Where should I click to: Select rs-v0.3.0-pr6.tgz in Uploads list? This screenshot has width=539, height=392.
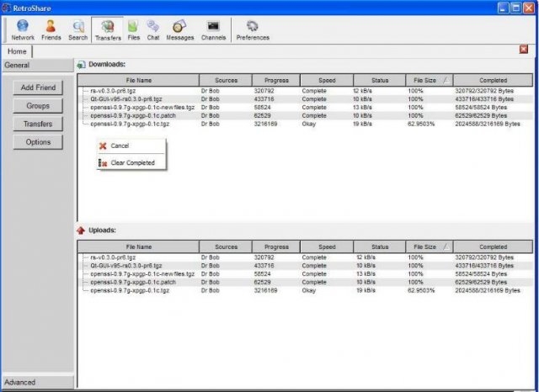point(113,257)
